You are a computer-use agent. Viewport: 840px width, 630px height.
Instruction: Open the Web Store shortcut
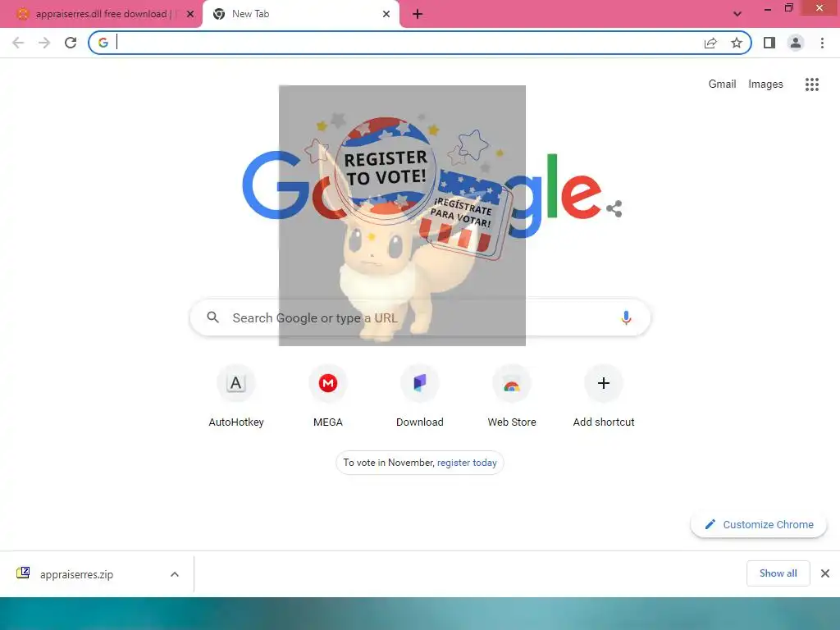[512, 396]
